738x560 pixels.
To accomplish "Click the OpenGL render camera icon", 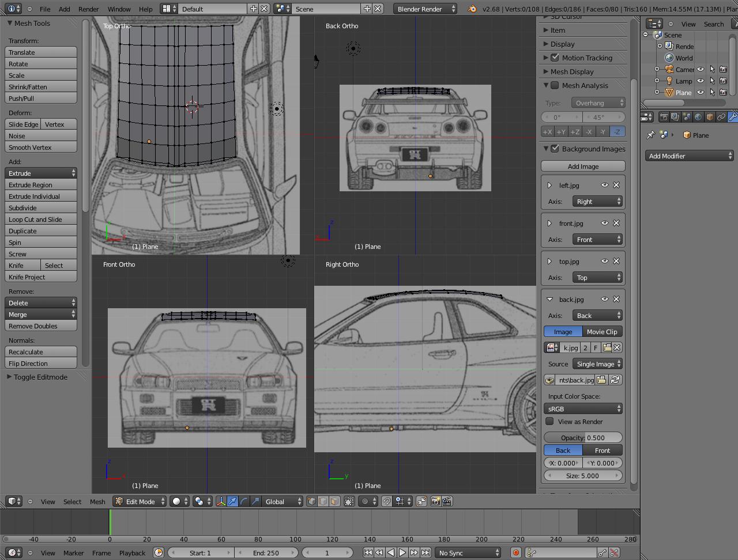I will pos(436,501).
